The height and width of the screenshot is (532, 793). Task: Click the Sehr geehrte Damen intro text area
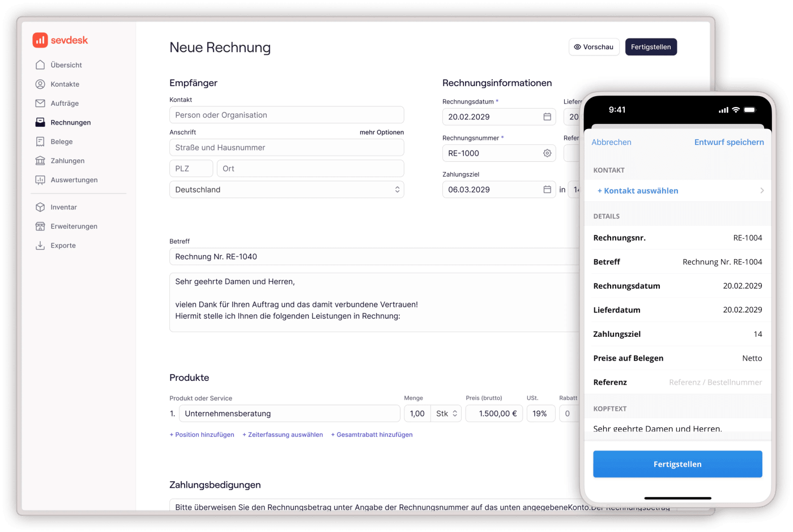[x=375, y=302]
